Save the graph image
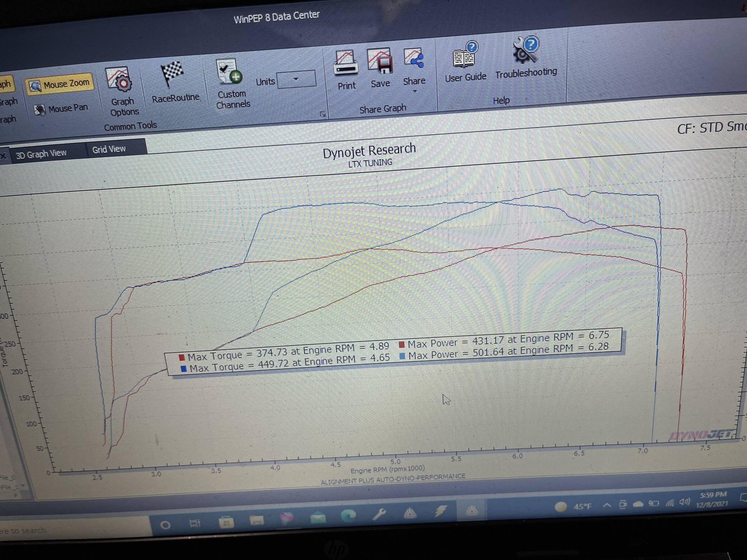The image size is (747, 560). pos(380,68)
